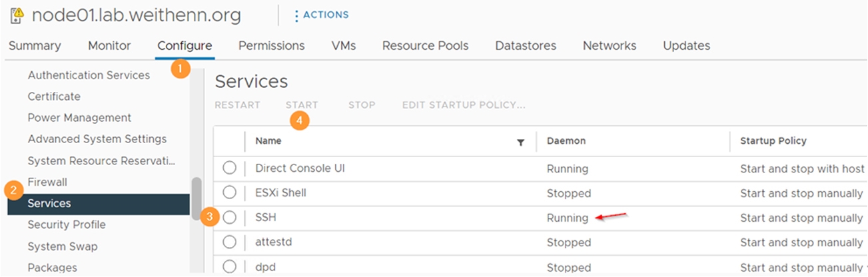Click the START service button

pos(302,105)
